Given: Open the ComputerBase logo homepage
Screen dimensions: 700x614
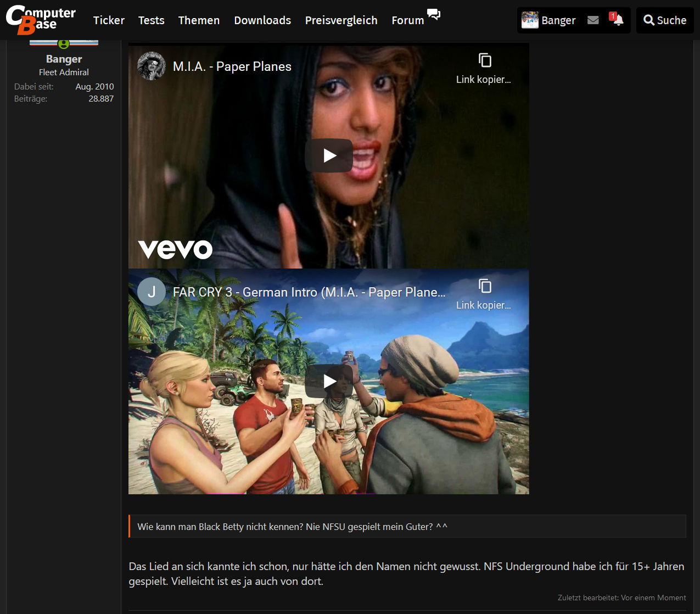Looking at the screenshot, I should pos(41,20).
